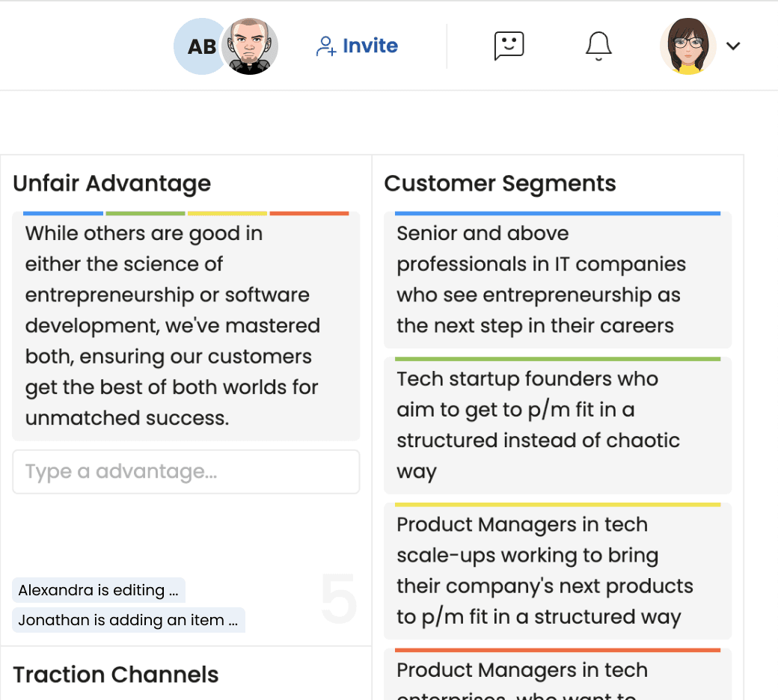Click the Customer Segments section heading
The height and width of the screenshot is (700, 778).
click(x=500, y=183)
